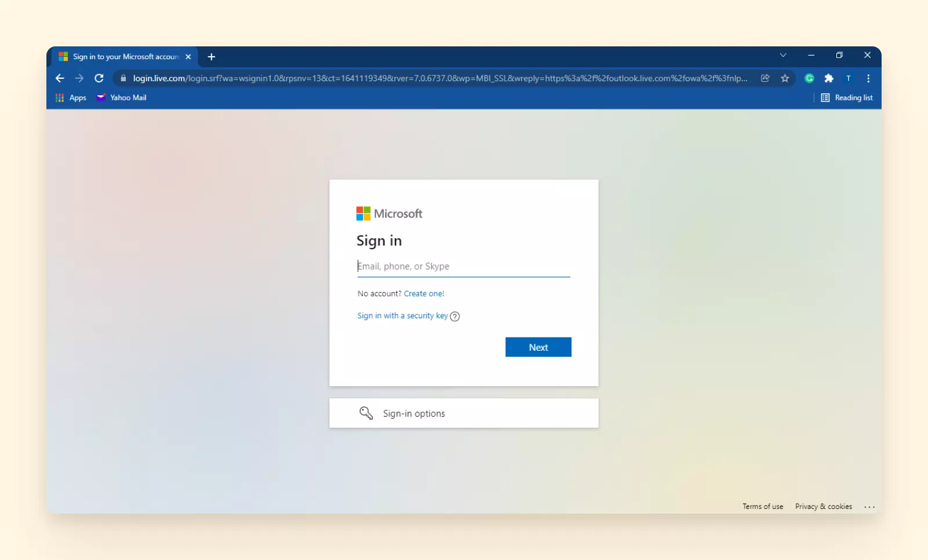
Task: Open the Privacy & cookies link
Action: coord(824,507)
